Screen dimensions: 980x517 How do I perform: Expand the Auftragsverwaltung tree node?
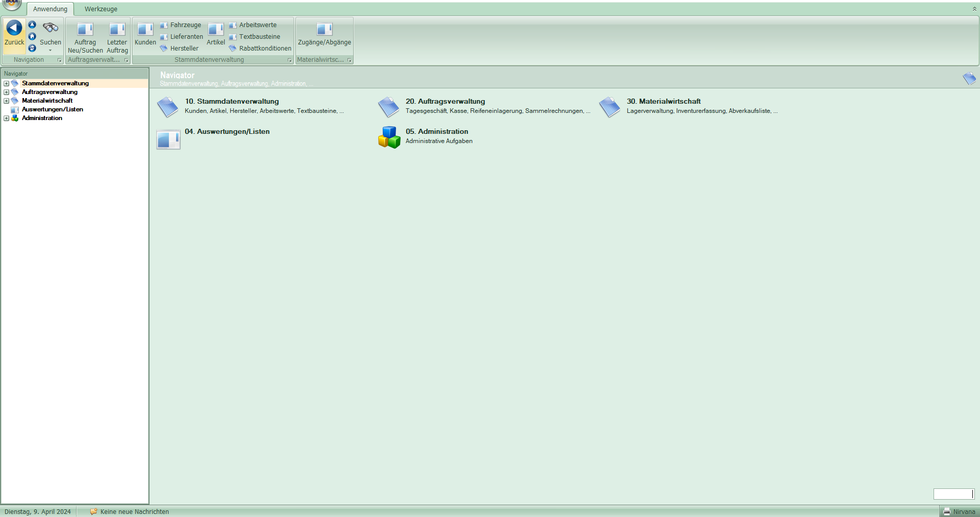coord(7,92)
